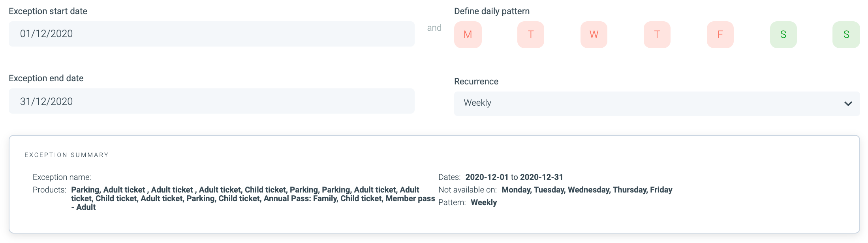
Task: Click the Products list in summary
Action: point(253,198)
